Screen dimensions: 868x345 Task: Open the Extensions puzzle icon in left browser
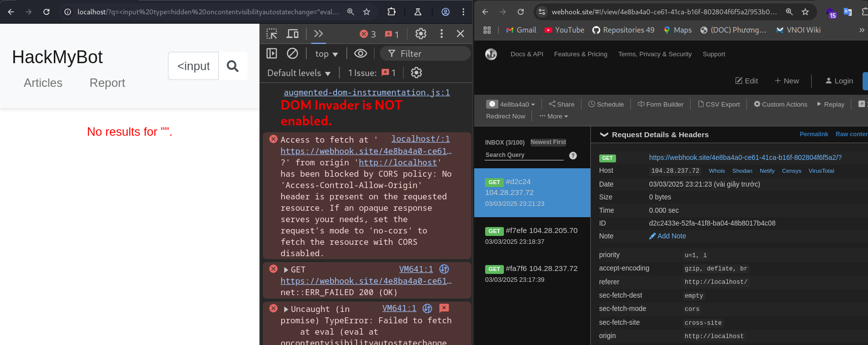[391, 12]
